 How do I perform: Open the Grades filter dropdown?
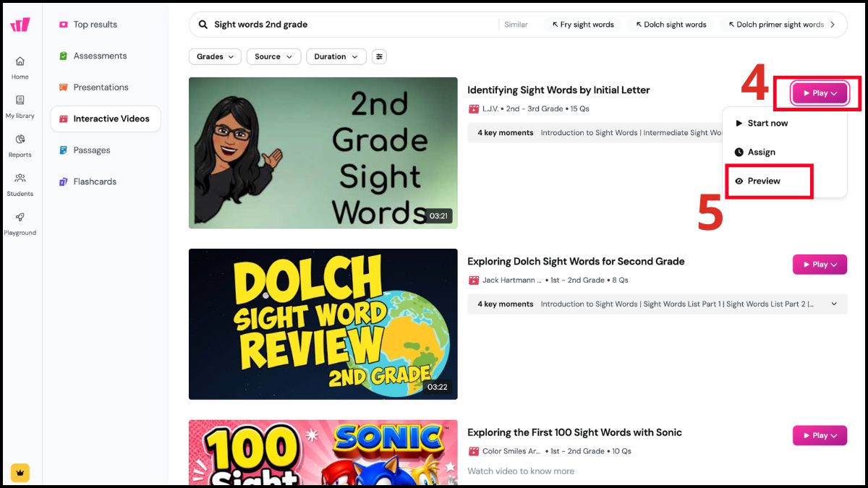[x=215, y=56]
